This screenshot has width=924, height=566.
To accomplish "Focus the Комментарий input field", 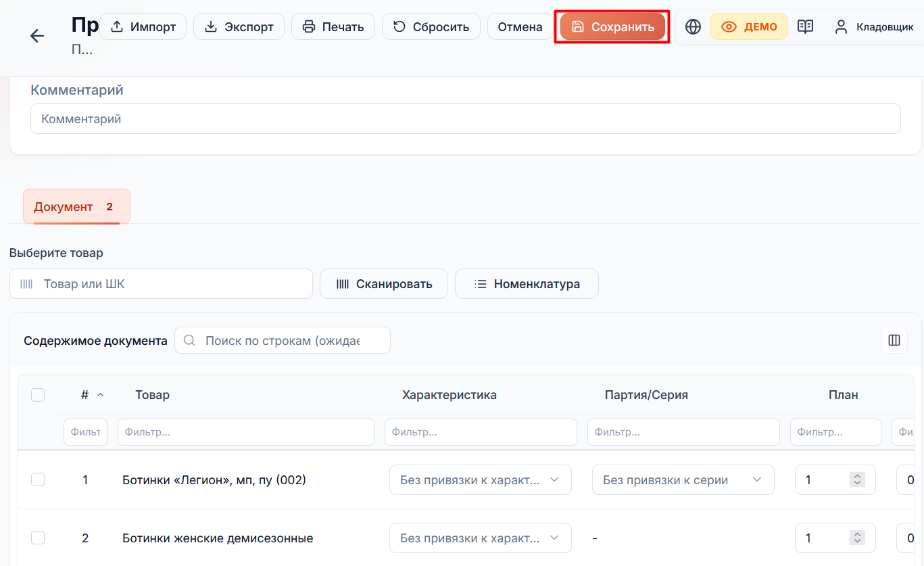I will [x=466, y=118].
